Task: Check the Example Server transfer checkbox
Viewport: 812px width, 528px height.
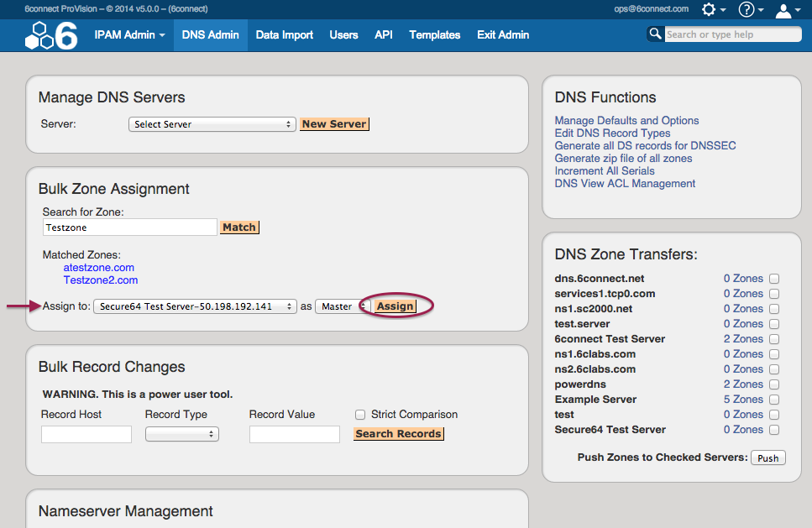Action: click(774, 400)
